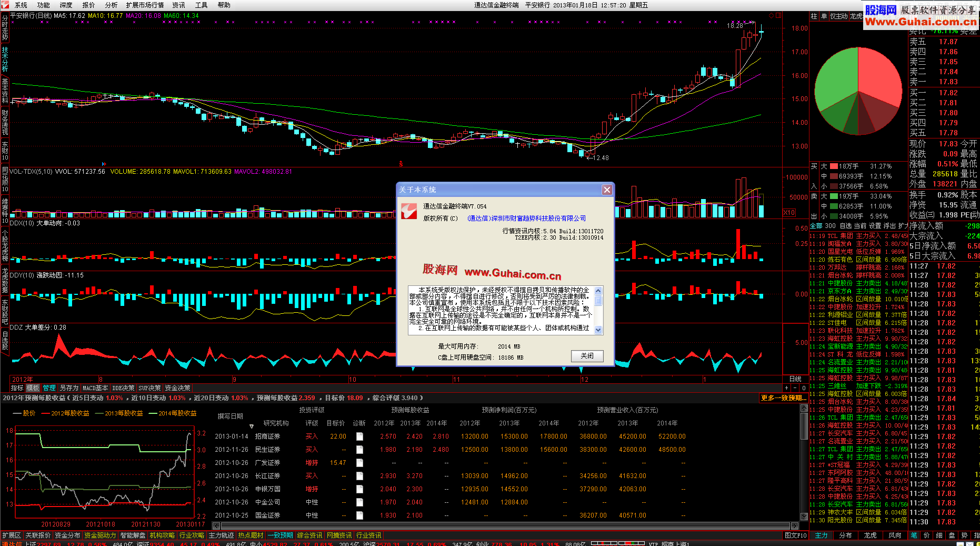980x546 pixels.
Task: Click forecast table vertical scrollbar down arrow
Action: tap(804, 517)
